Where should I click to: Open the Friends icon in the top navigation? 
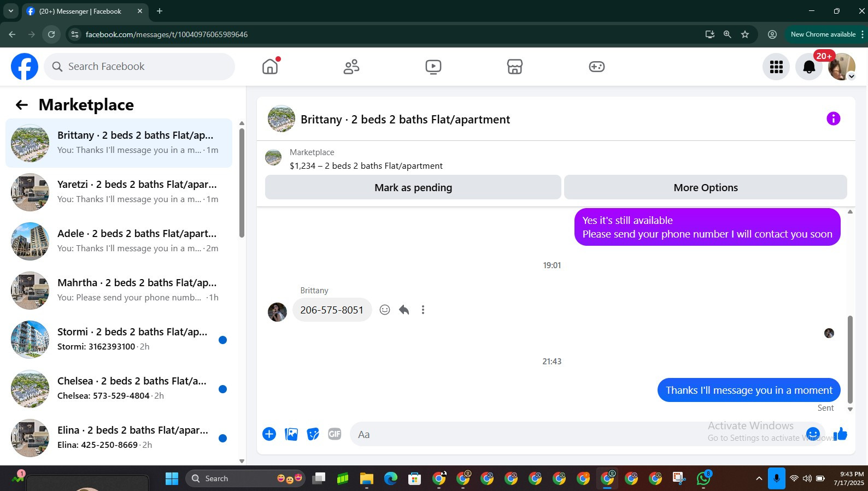pyautogui.click(x=351, y=67)
